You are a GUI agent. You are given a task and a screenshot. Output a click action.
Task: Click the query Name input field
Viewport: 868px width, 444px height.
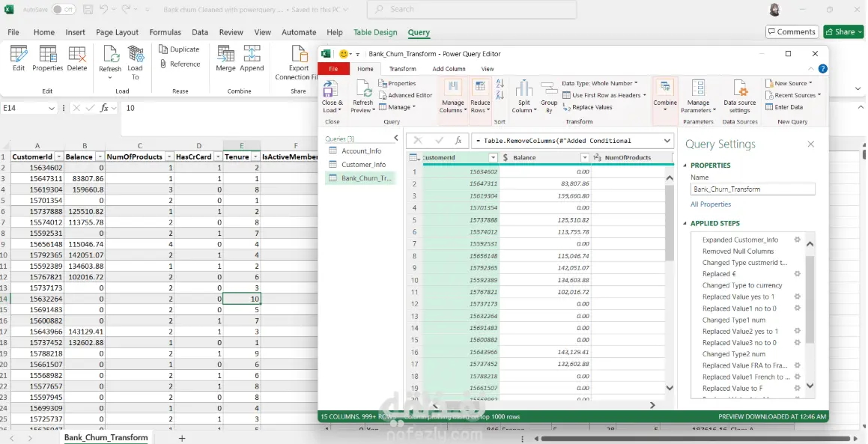[x=752, y=189]
